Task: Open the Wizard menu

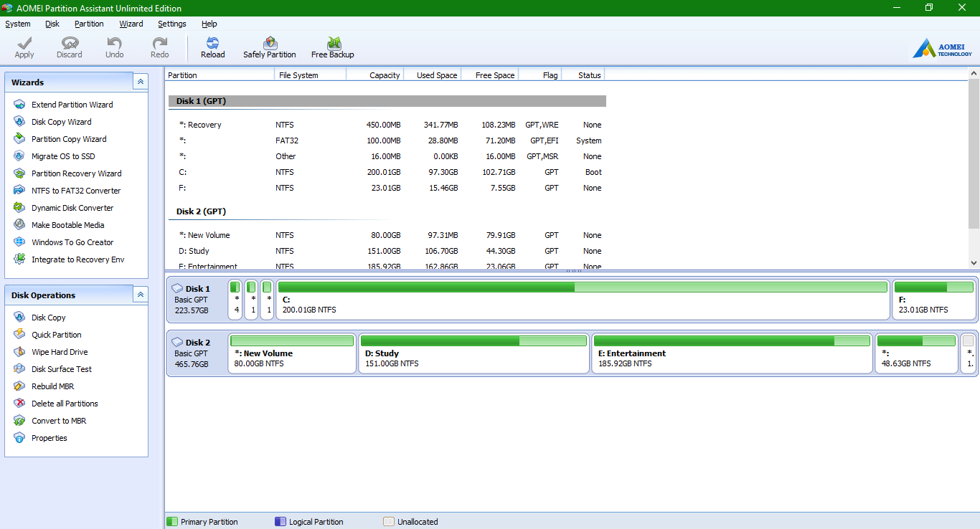Action: (131, 24)
